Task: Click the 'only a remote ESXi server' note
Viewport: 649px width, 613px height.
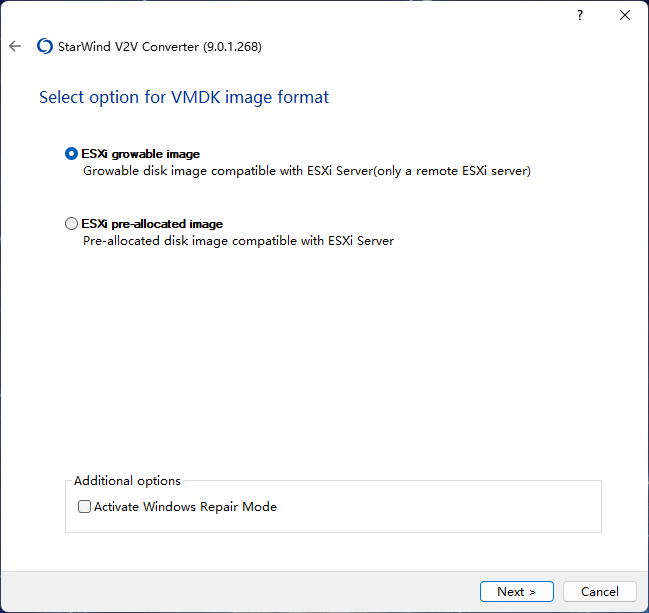Action: pyautogui.click(x=452, y=171)
